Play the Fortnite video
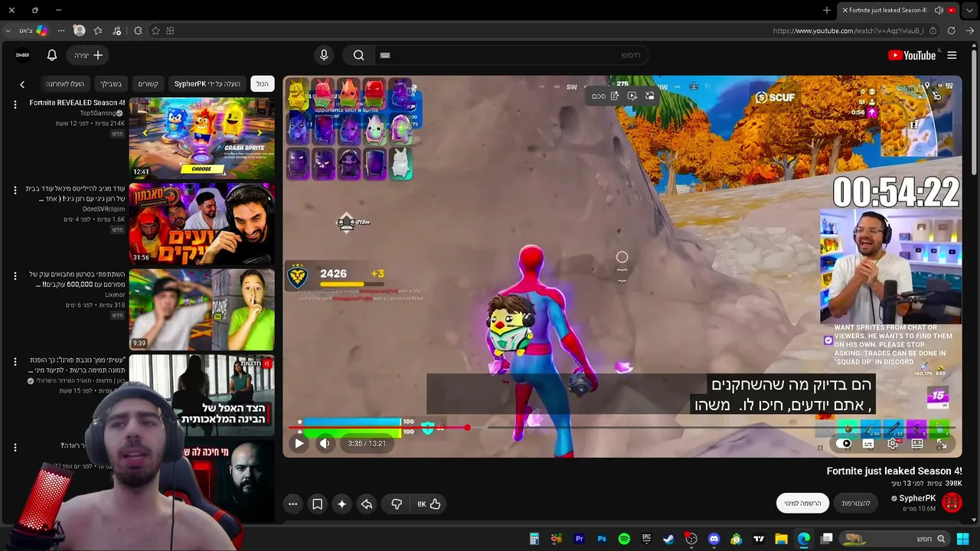This screenshot has height=551, width=980. point(299,443)
